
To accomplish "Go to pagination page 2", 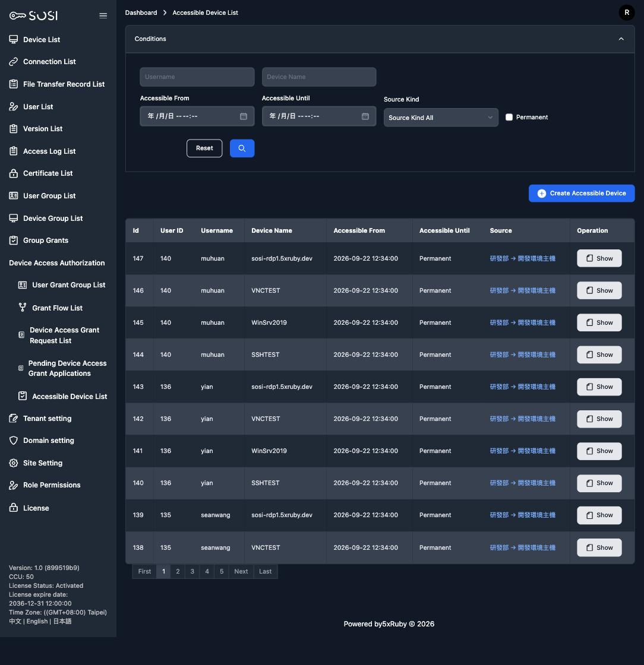I will tap(178, 571).
